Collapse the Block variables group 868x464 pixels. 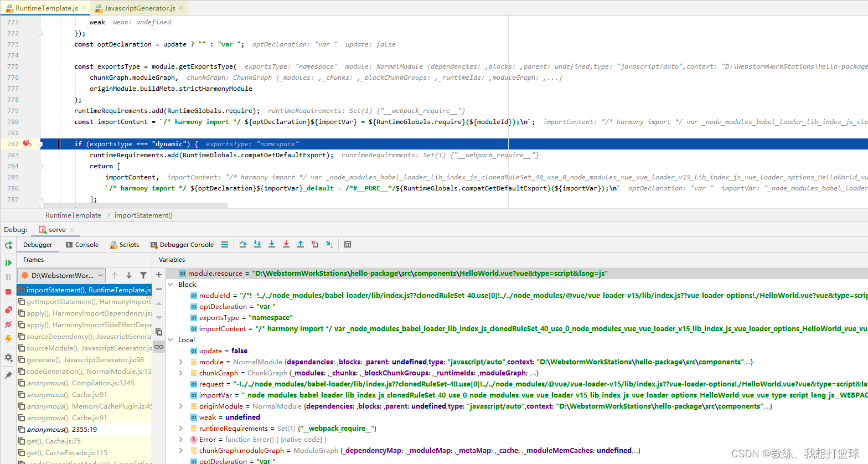(170, 285)
